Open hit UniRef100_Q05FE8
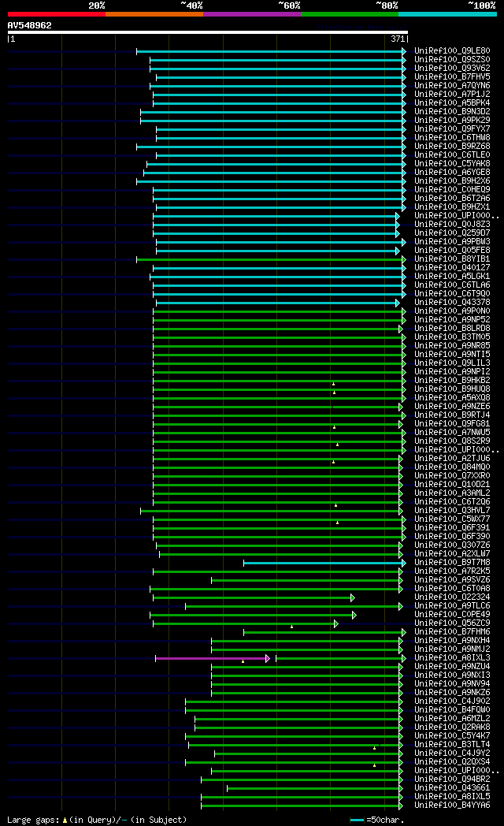 coord(452,250)
